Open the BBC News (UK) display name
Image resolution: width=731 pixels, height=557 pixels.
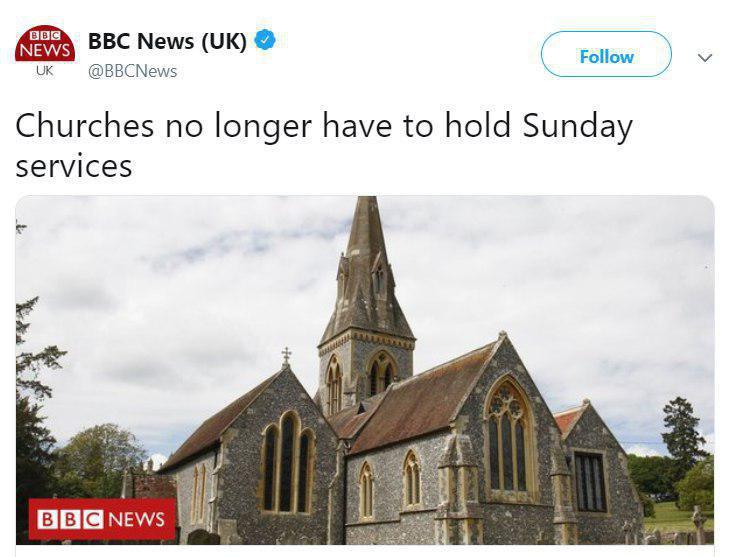tap(167, 41)
